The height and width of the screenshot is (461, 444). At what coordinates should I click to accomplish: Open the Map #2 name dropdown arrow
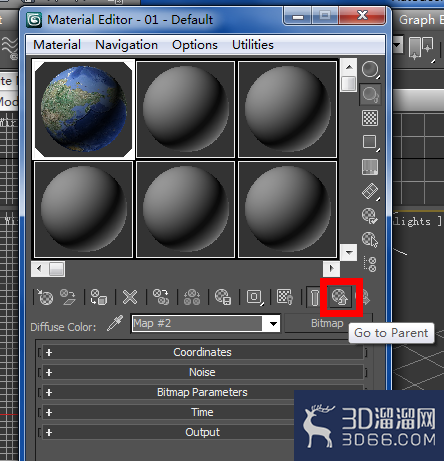[x=273, y=323]
